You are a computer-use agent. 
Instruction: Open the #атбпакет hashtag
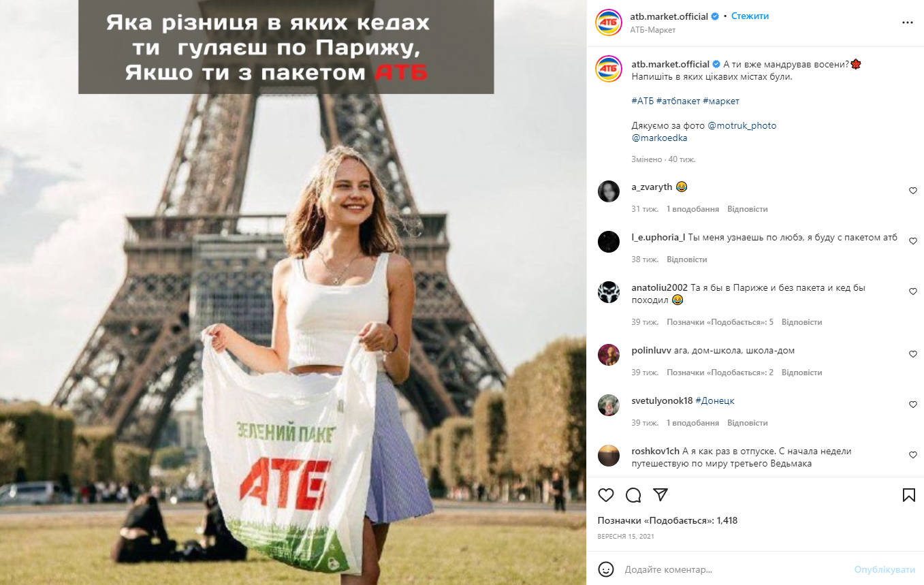click(x=679, y=101)
